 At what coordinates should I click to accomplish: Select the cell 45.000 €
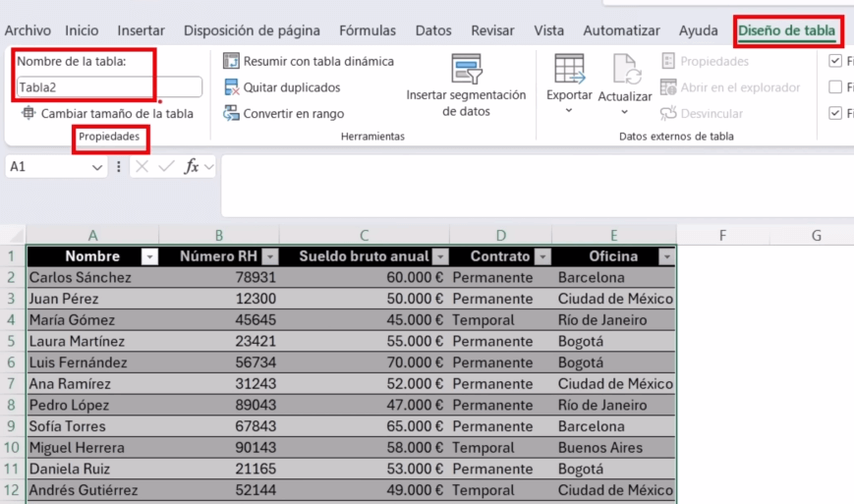pos(365,320)
